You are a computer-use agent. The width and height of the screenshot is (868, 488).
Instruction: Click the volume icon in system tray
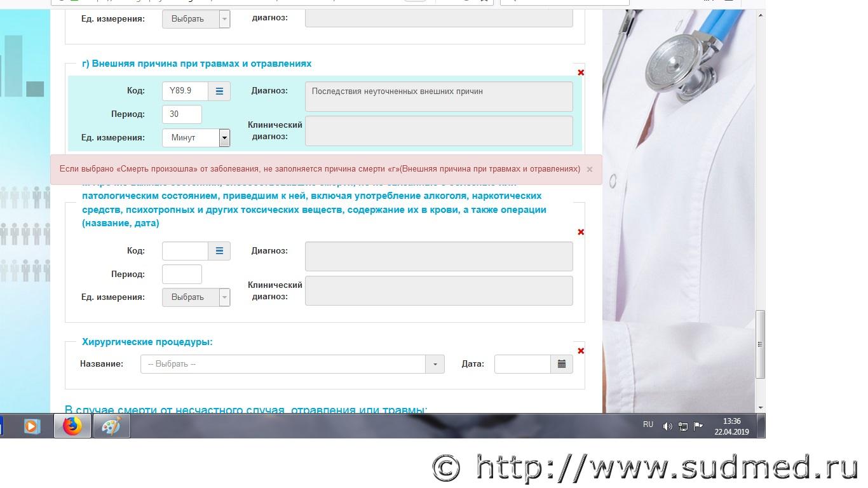(x=667, y=426)
